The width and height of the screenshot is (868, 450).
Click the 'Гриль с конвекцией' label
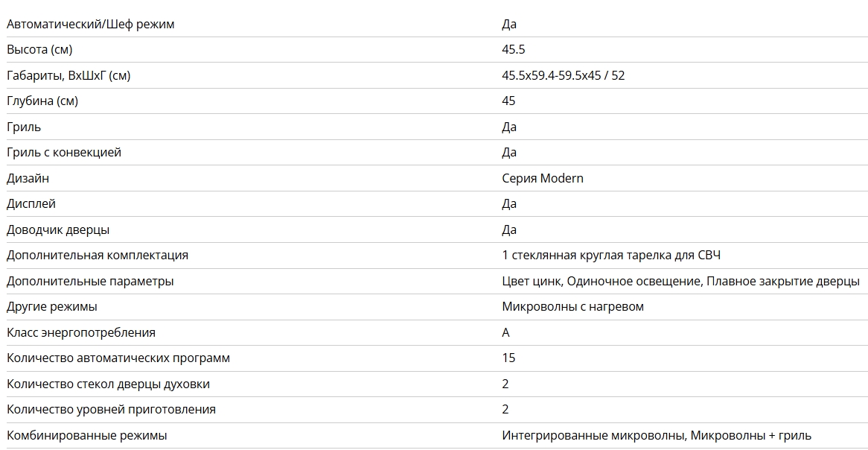tap(64, 153)
